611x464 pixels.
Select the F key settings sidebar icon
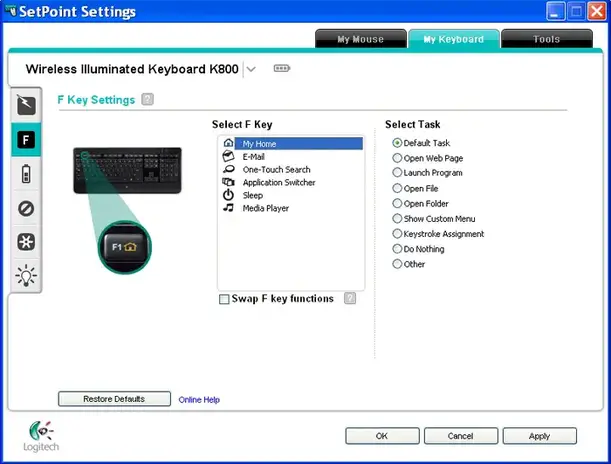[x=26, y=139]
